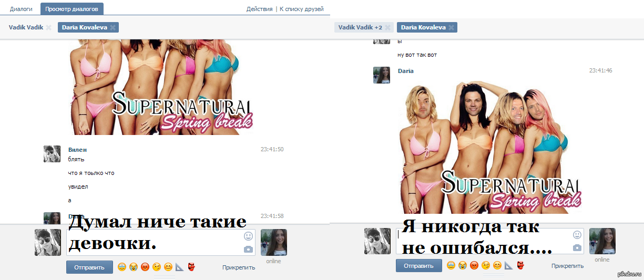Insert winking emoji in left chat window
The height and width of the screenshot is (280, 644).
pos(156,267)
